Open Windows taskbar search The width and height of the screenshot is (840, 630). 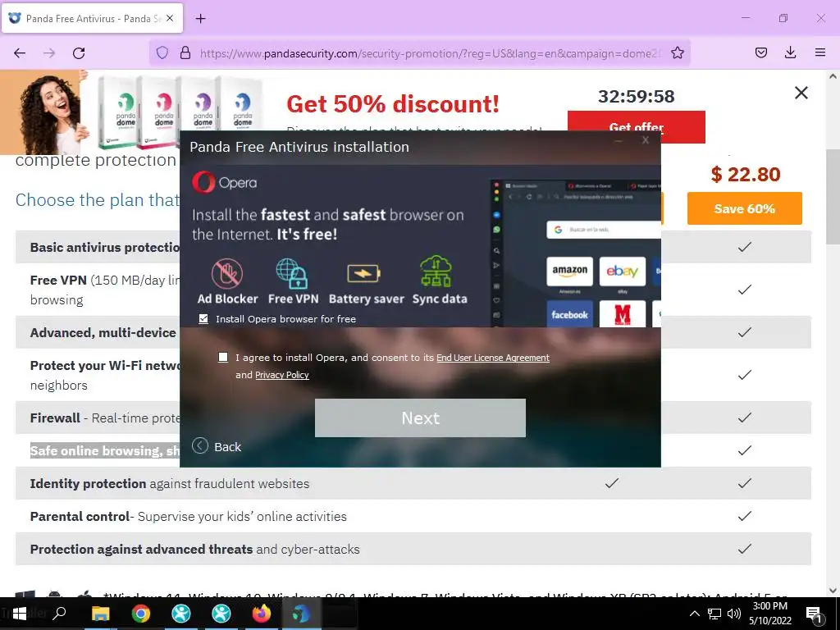coord(59,614)
